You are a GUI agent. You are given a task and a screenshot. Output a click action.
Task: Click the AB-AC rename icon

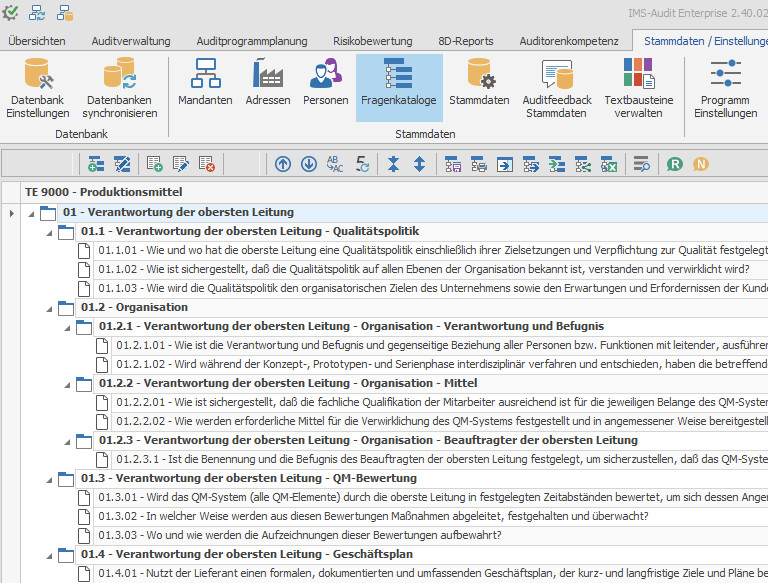[335, 164]
